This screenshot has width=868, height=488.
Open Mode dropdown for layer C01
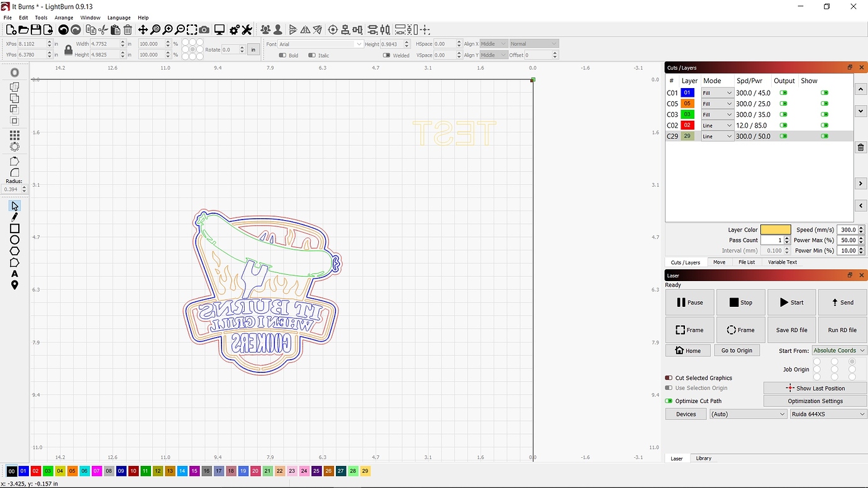click(x=717, y=92)
